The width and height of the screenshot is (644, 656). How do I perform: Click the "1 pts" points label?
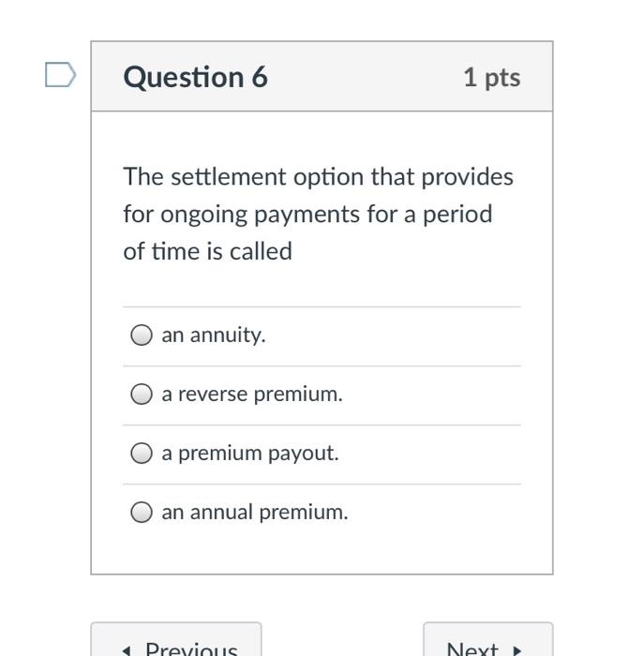491,77
